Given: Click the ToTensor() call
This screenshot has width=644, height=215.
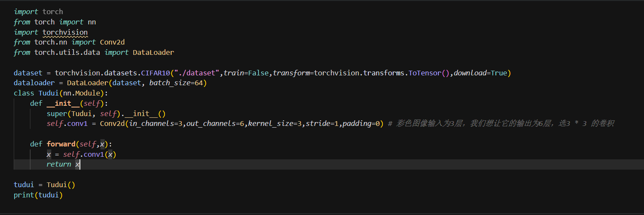Looking at the screenshot, I should 429,73.
